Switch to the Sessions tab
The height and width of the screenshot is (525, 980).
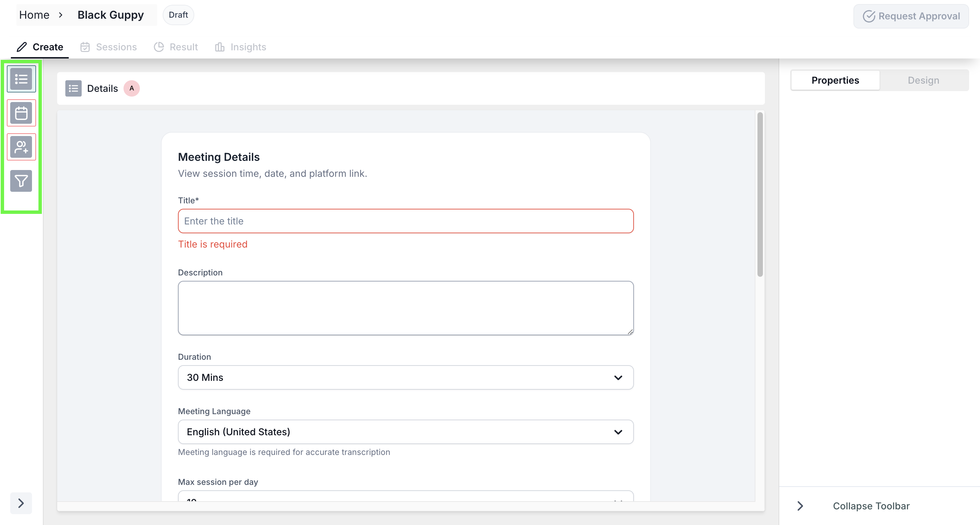pos(109,47)
